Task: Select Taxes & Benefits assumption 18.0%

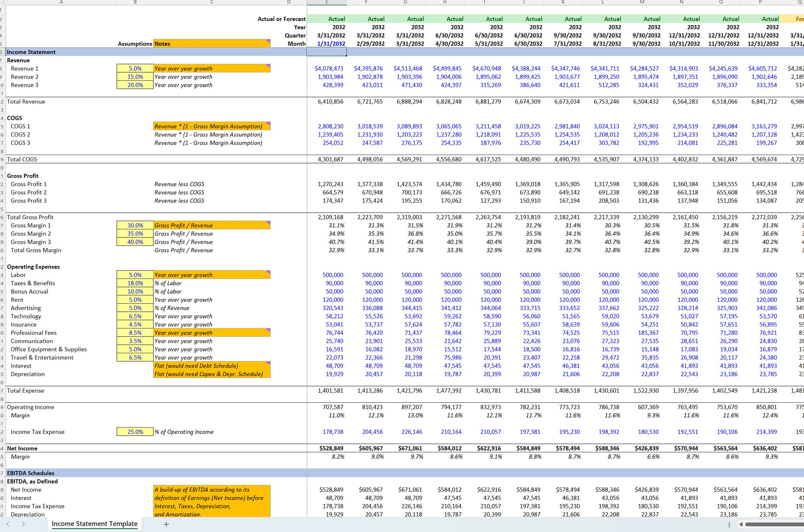Action: (x=135, y=283)
